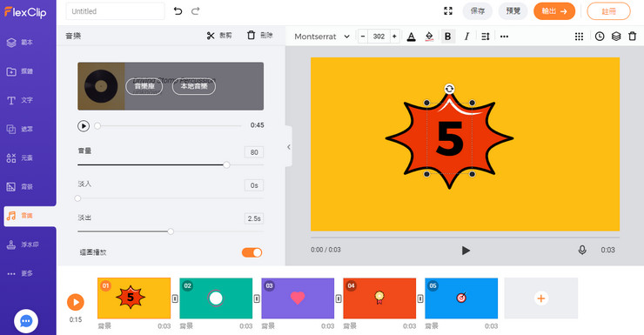
Task: Click the Sign Up button
Action: (608, 11)
